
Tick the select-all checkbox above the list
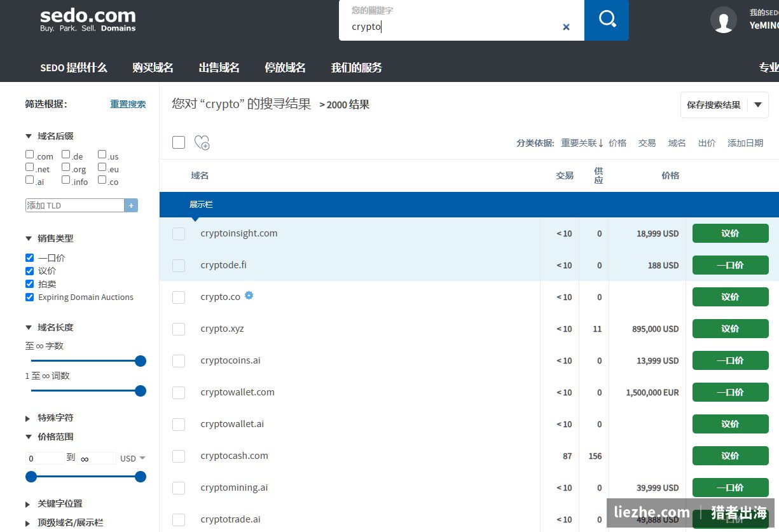(179, 142)
